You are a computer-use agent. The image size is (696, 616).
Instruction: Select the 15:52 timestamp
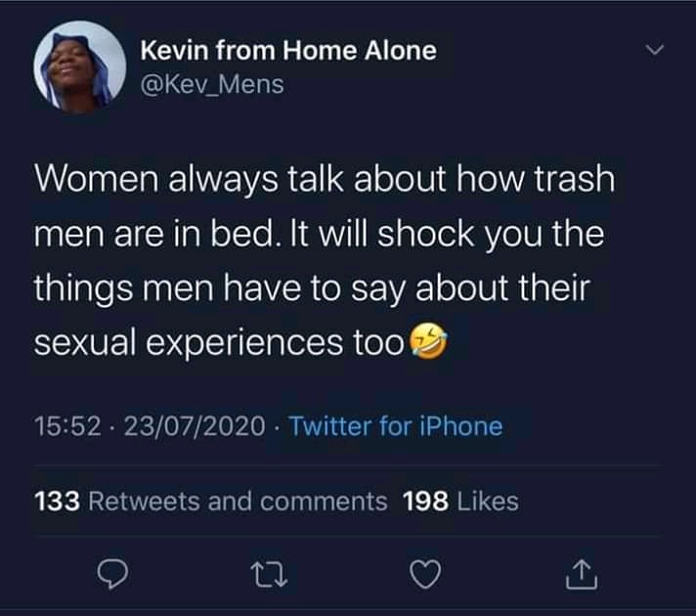point(67,426)
